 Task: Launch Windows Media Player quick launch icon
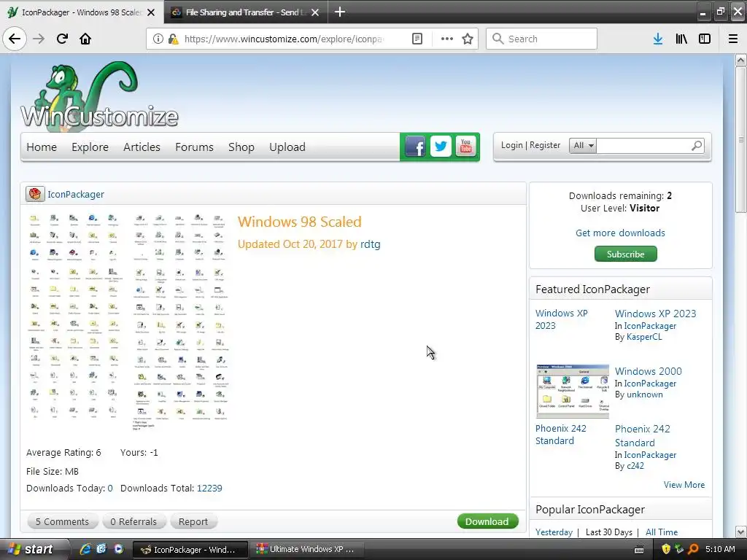[x=118, y=549]
